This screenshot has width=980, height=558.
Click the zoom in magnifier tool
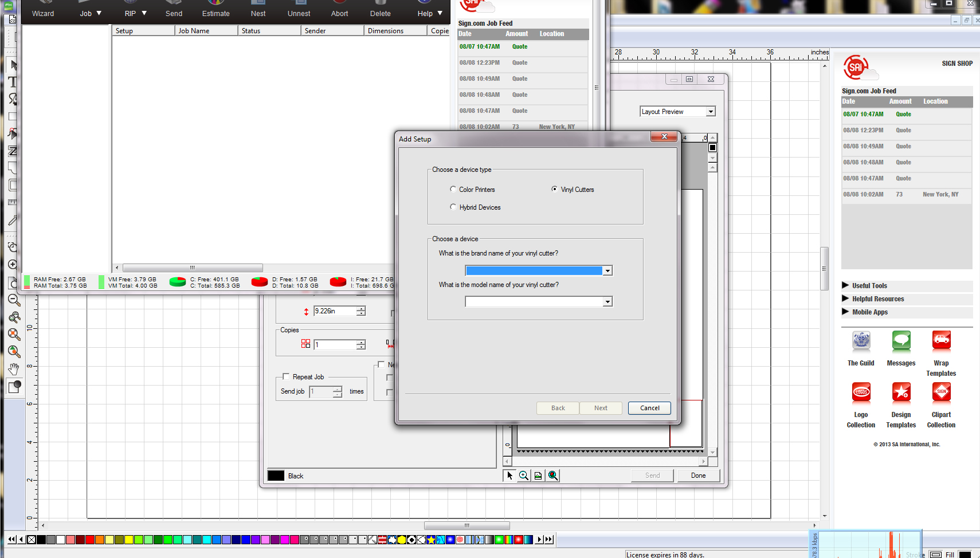(13, 264)
